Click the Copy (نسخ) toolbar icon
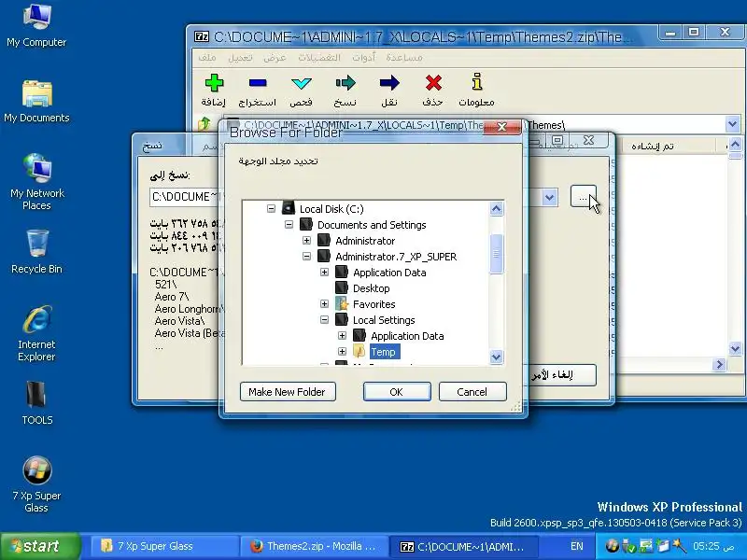 point(345,83)
